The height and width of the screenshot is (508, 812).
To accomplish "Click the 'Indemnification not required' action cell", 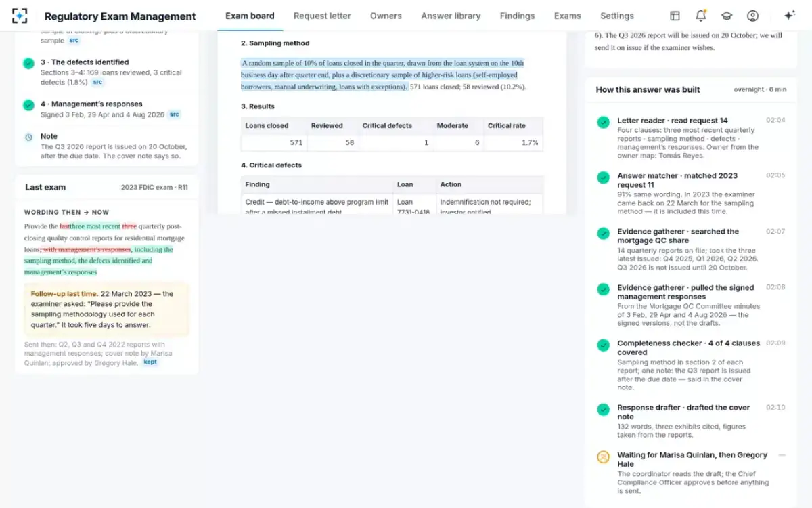I will click(489, 205).
